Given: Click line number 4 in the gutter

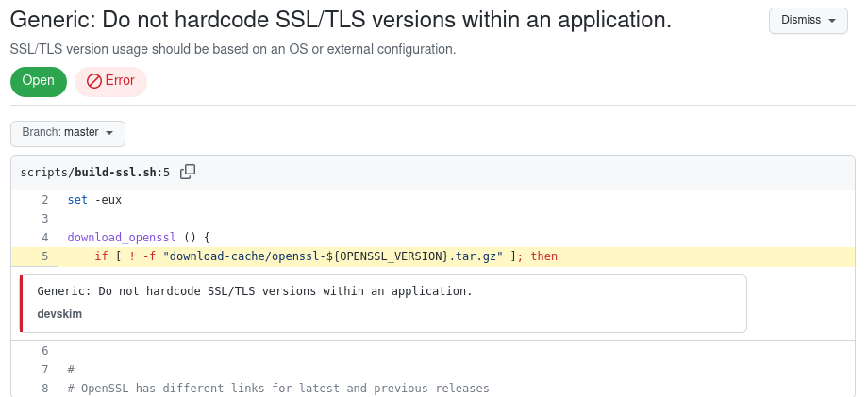Looking at the screenshot, I should click(45, 238).
